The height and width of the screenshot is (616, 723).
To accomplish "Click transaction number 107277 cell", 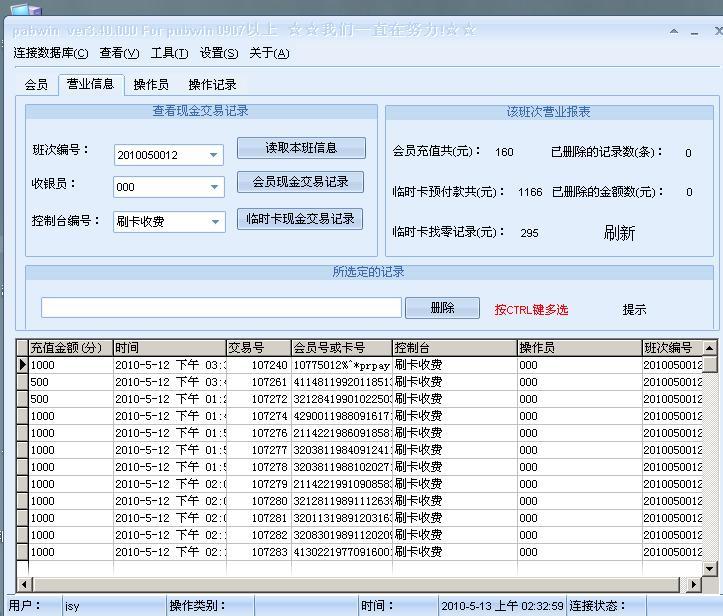I will [x=259, y=450].
